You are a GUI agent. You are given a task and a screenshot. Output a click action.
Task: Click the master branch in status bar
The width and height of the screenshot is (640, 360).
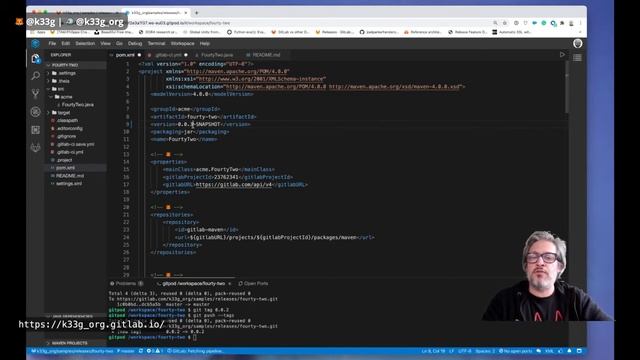126,351
